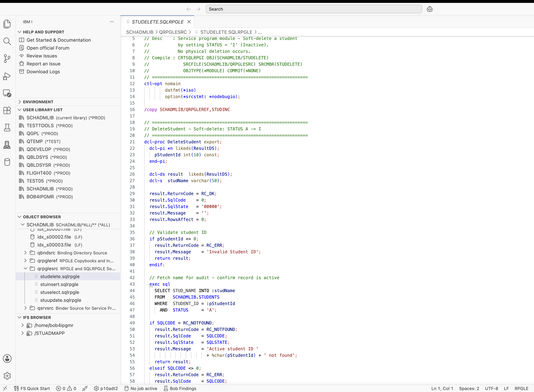
Task: Expand the /home/bob4ipgmr IFS folder
Action: [x=22, y=325]
